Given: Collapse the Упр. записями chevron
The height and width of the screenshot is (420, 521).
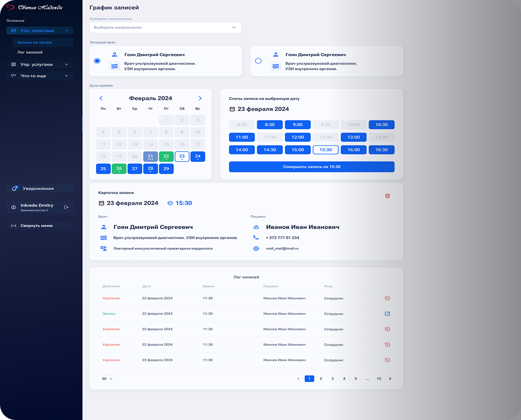Looking at the screenshot, I should coord(66,31).
